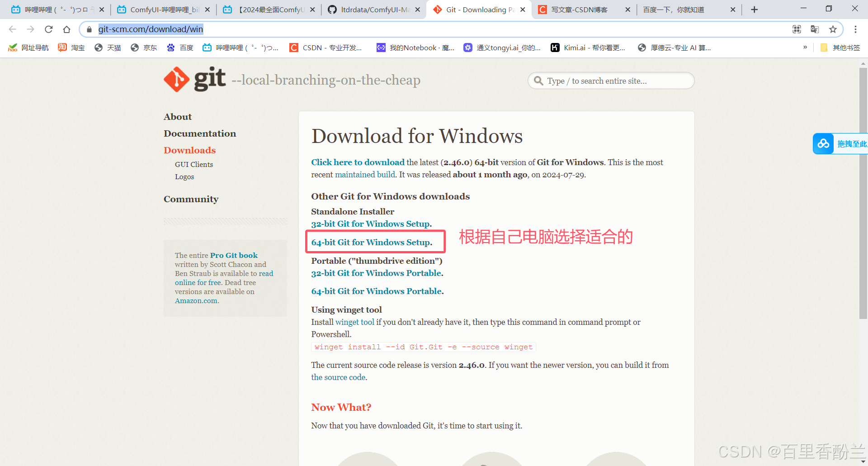Open the source code link
Viewport: 868px width, 466px height.
coord(338,377)
